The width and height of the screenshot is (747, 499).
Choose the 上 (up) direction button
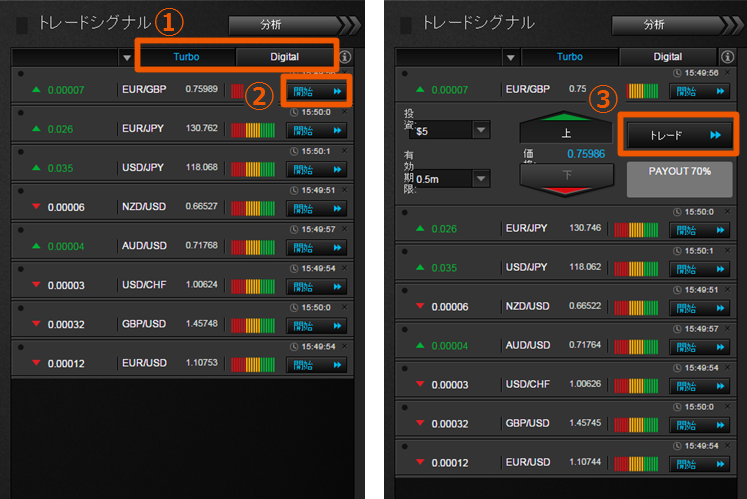(565, 128)
